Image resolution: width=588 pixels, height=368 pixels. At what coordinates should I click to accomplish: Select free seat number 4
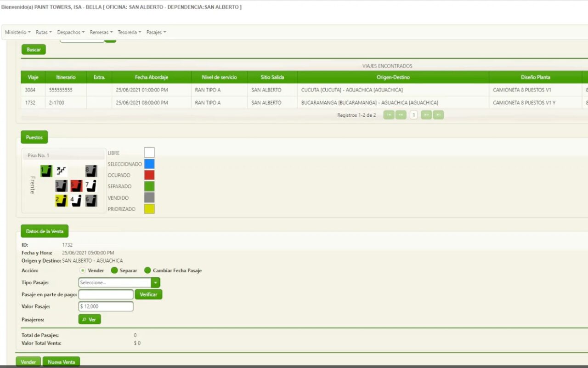[x=76, y=201]
